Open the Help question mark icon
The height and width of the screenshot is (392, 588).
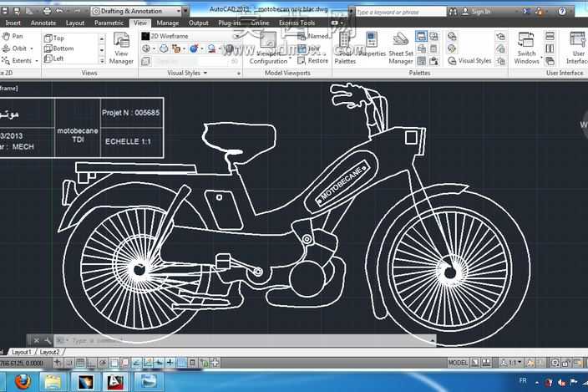point(562,11)
